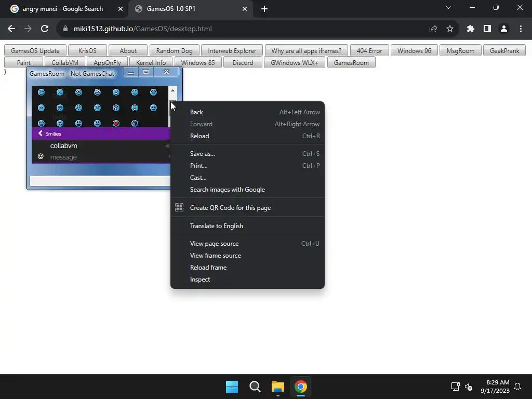This screenshot has height=399, width=532.
Task: Launch the GWindows WLX+ app
Action: click(x=295, y=62)
